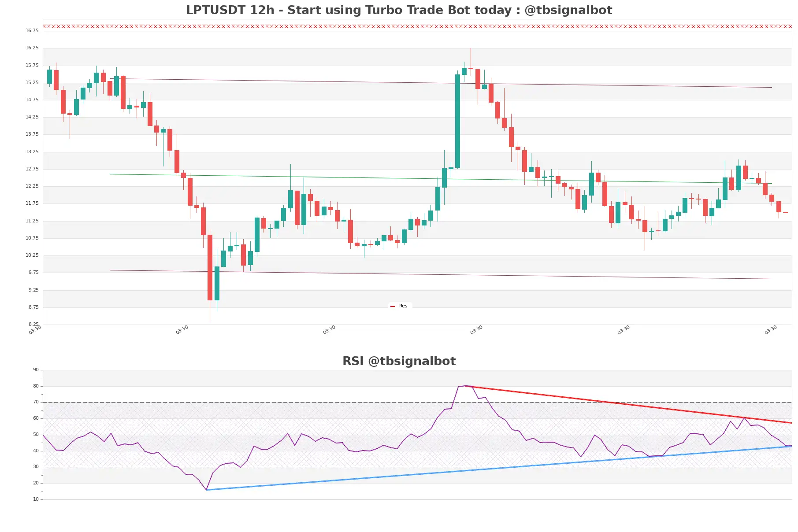Click the RSI 20 axis label
This screenshot has width=798, height=532.
coord(36,483)
